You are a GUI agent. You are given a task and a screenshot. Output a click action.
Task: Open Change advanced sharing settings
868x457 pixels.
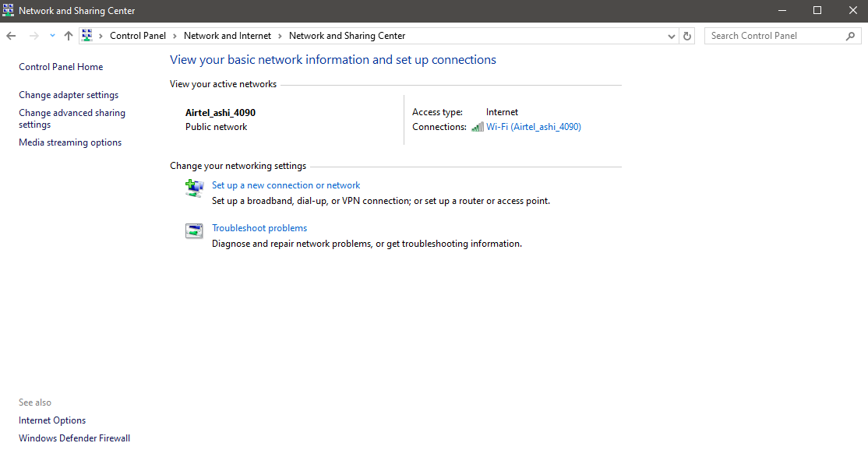72,119
